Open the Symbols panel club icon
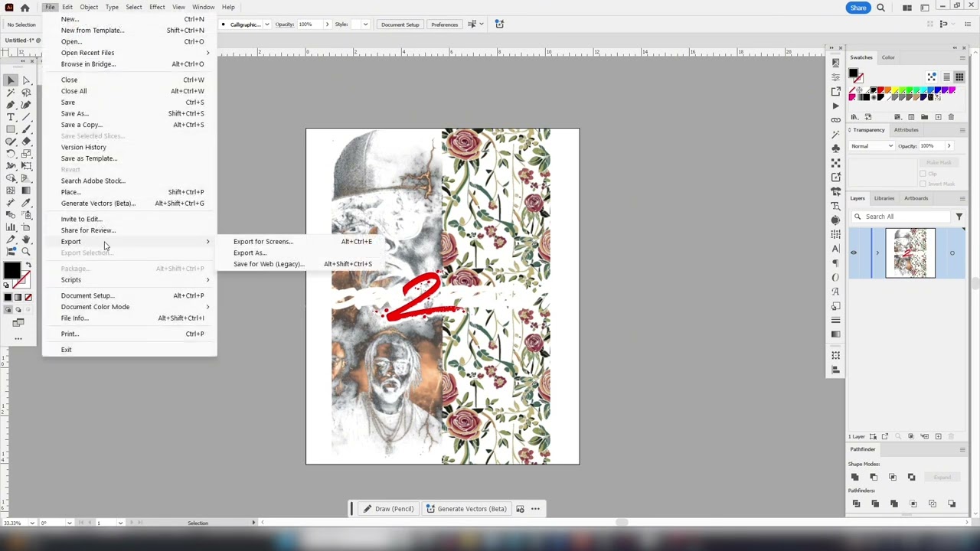This screenshot has height=551, width=980. pos(835,148)
